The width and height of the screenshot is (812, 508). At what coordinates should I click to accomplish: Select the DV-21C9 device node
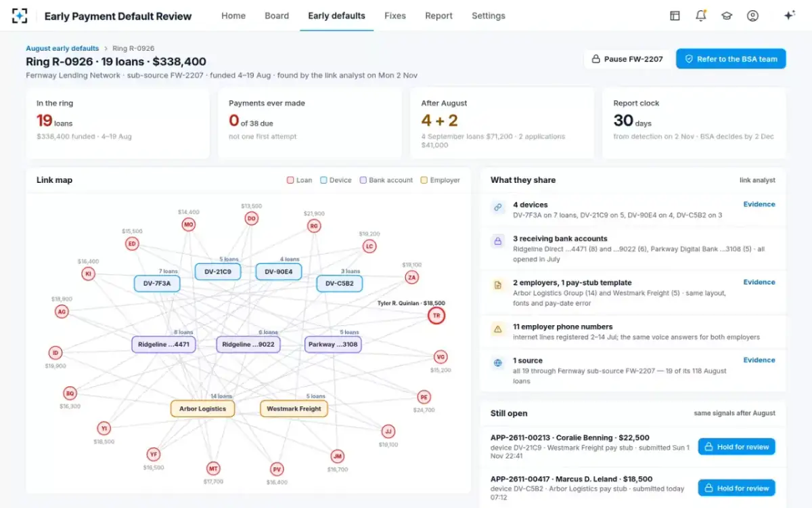218,272
